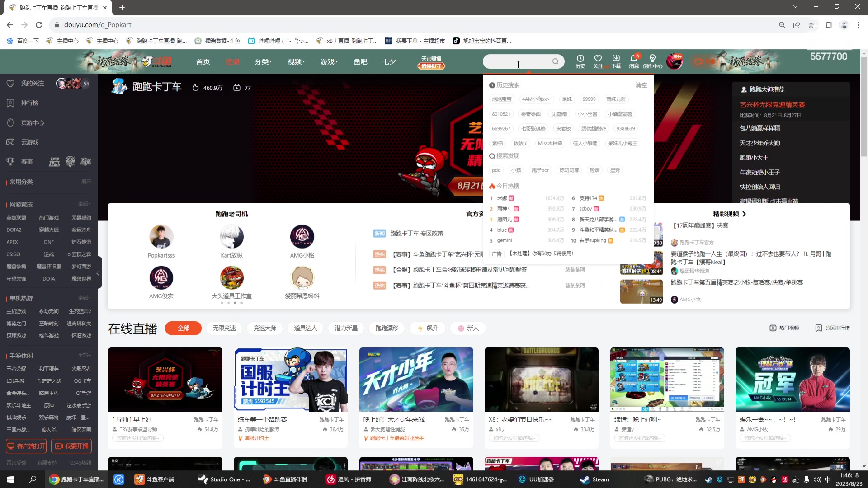Click 我要开播 button

(x=71, y=446)
